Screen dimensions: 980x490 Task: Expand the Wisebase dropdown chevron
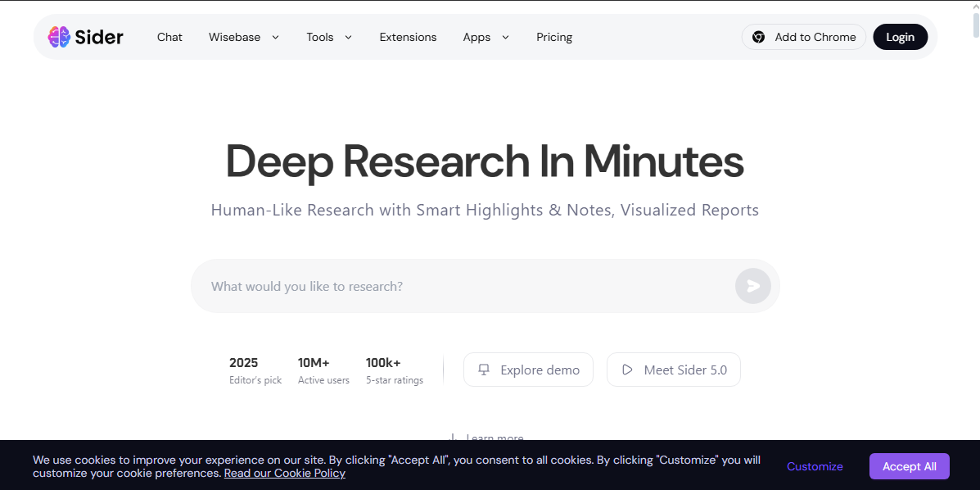[x=275, y=37]
